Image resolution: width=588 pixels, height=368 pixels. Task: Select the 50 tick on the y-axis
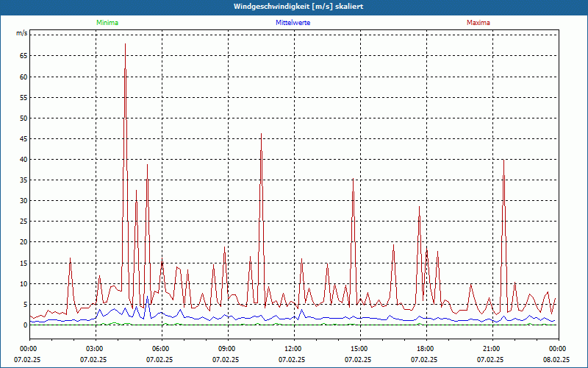point(23,118)
